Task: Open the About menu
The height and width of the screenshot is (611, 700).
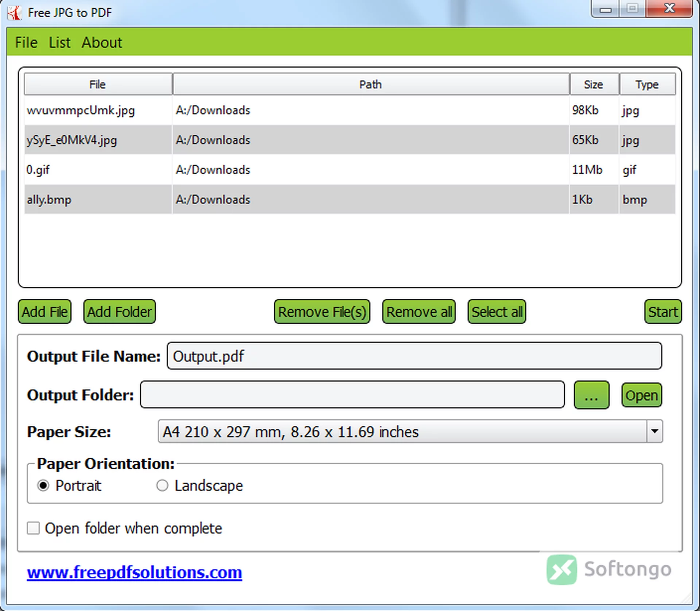Action: pyautogui.click(x=102, y=43)
